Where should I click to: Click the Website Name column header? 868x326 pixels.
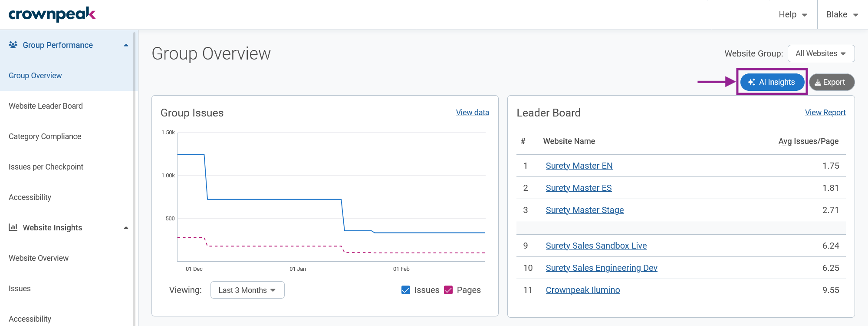point(569,141)
